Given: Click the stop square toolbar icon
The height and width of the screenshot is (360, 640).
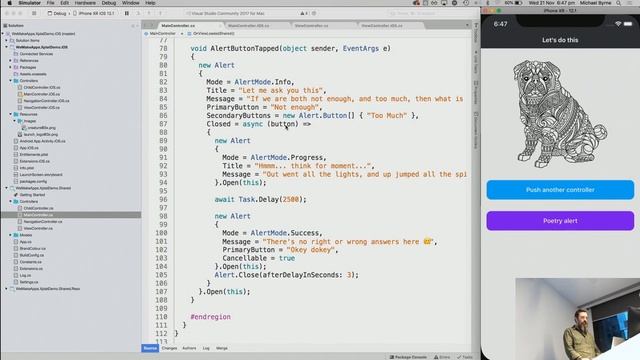Looking at the screenshot, I should point(34,13).
